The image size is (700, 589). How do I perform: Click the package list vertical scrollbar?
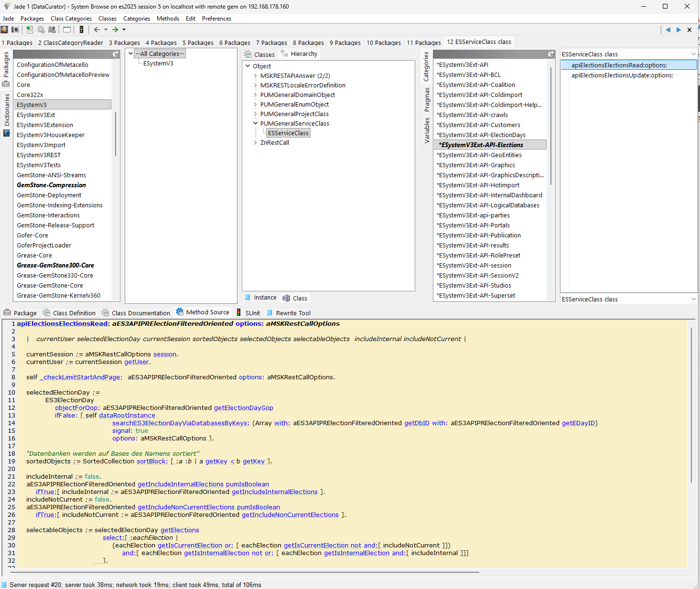pos(116,134)
